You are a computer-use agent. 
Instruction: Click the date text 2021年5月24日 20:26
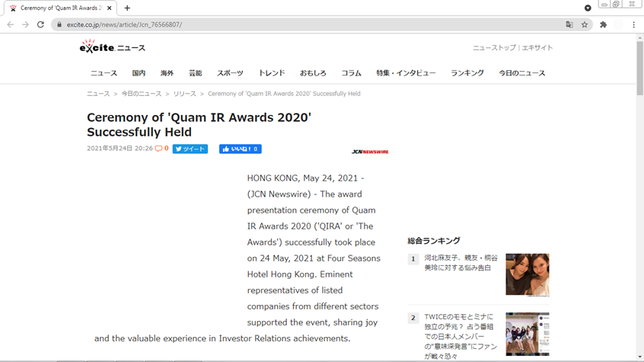[120, 149]
